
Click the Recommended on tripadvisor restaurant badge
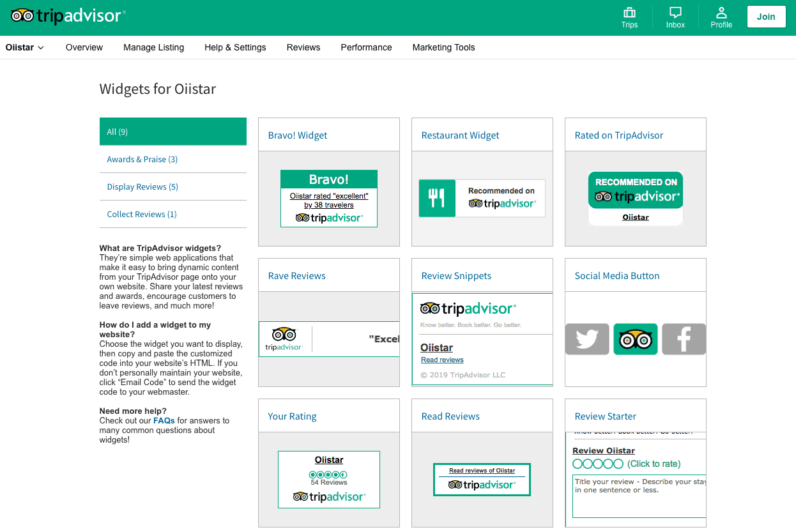482,198
